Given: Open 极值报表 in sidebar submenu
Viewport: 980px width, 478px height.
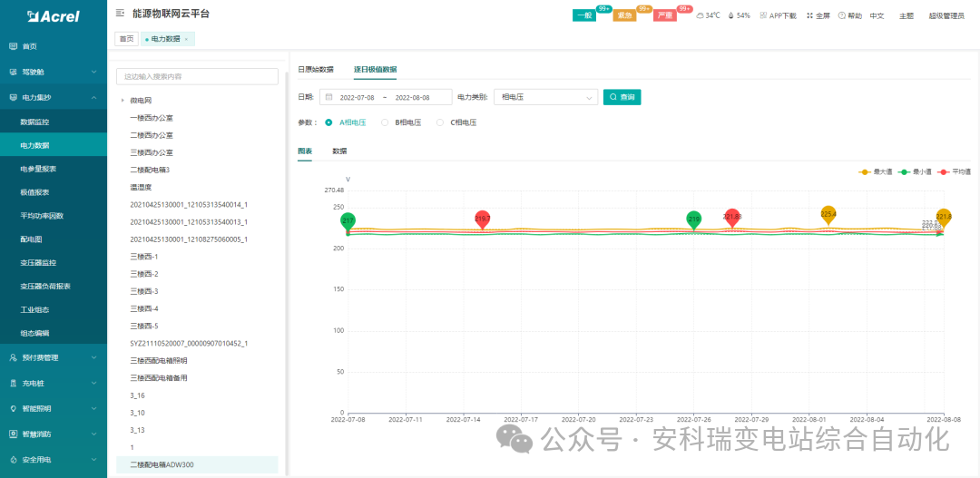Looking at the screenshot, I should [35, 192].
